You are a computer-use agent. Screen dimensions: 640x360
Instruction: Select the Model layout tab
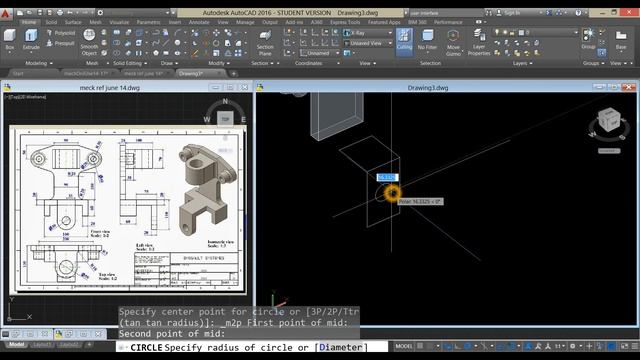coord(16,345)
